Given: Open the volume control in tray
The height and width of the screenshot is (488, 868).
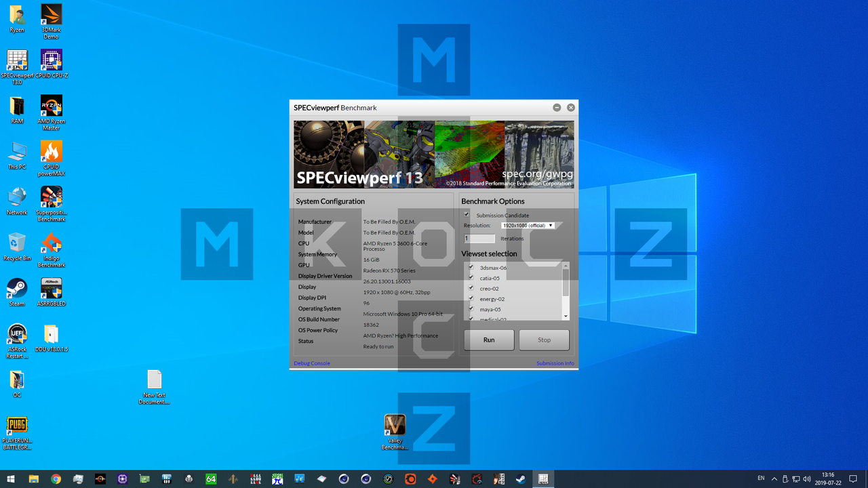Looking at the screenshot, I should point(808,479).
